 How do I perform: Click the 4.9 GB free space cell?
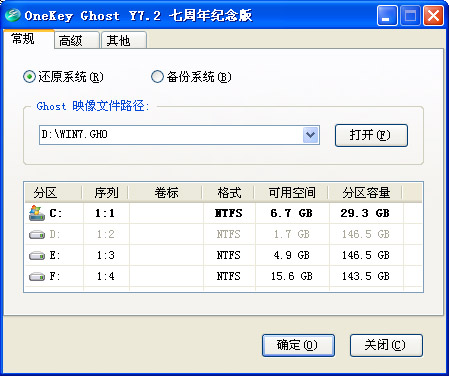(292, 256)
